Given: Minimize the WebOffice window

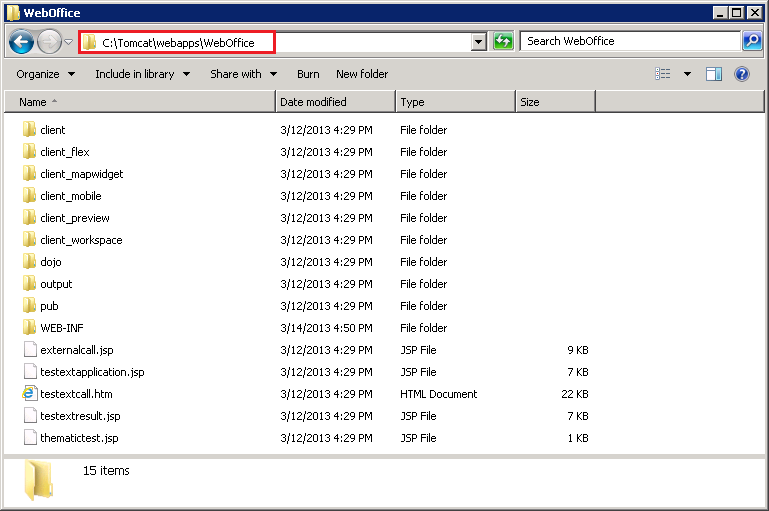Looking at the screenshot, I should tap(719, 13).
